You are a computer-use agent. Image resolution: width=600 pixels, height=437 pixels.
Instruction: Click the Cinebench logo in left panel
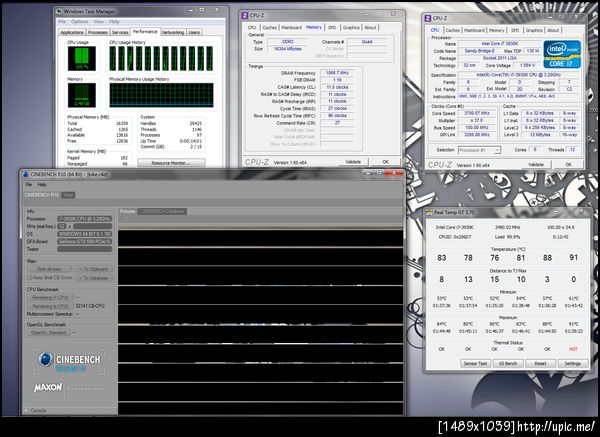[x=69, y=362]
